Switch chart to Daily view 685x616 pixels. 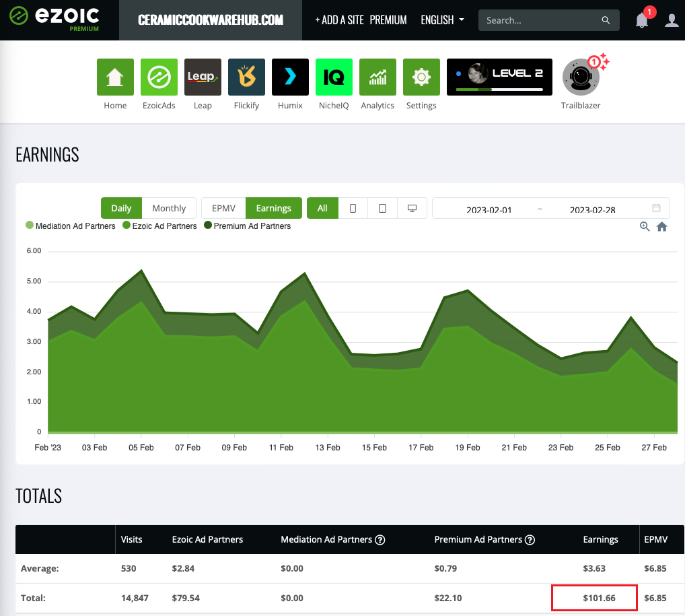point(121,208)
